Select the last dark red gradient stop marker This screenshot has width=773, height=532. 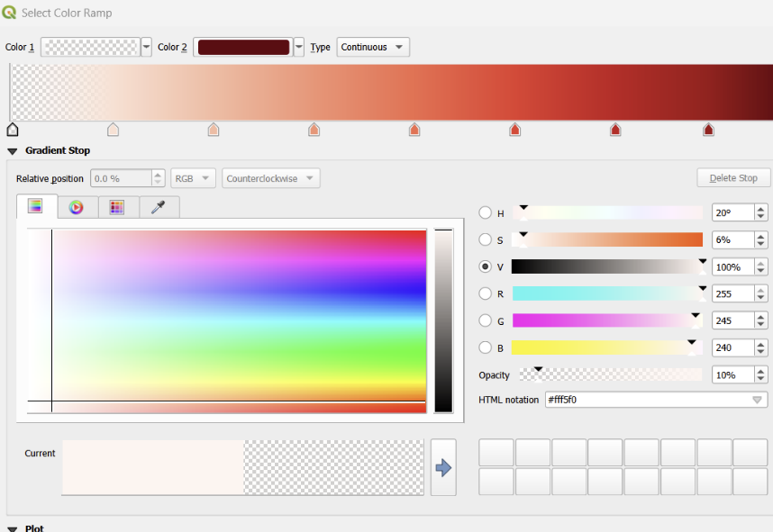tap(709, 131)
